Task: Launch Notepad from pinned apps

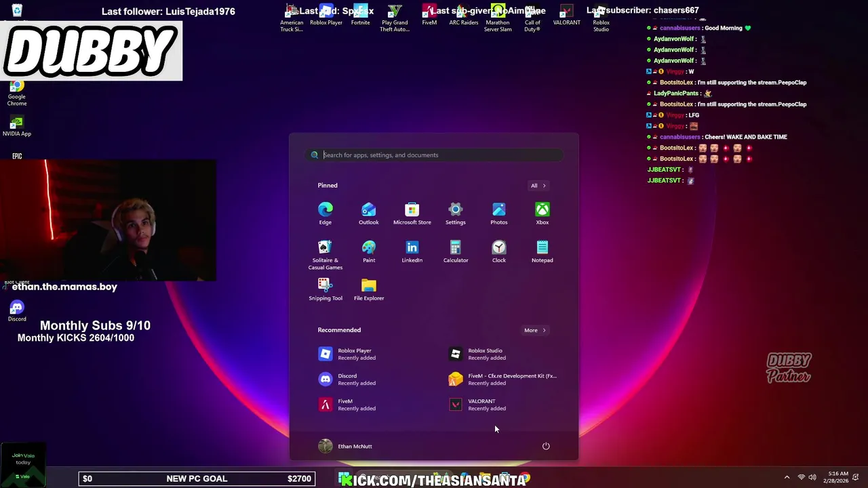Action: [x=542, y=251]
